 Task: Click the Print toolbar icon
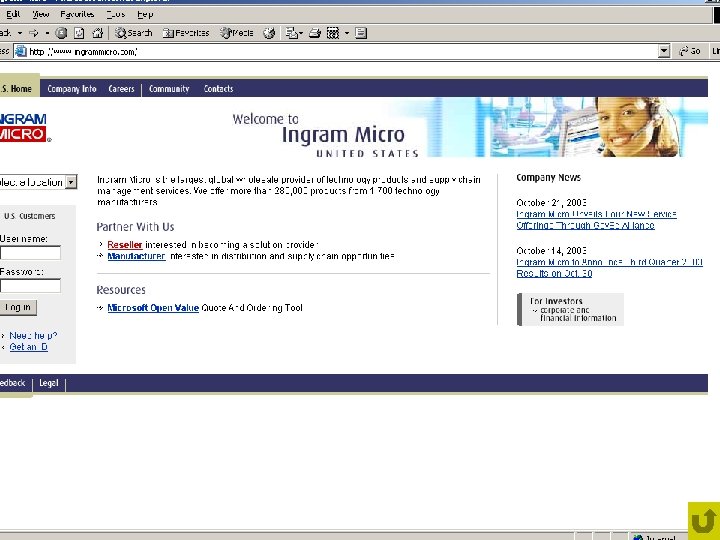(315, 33)
